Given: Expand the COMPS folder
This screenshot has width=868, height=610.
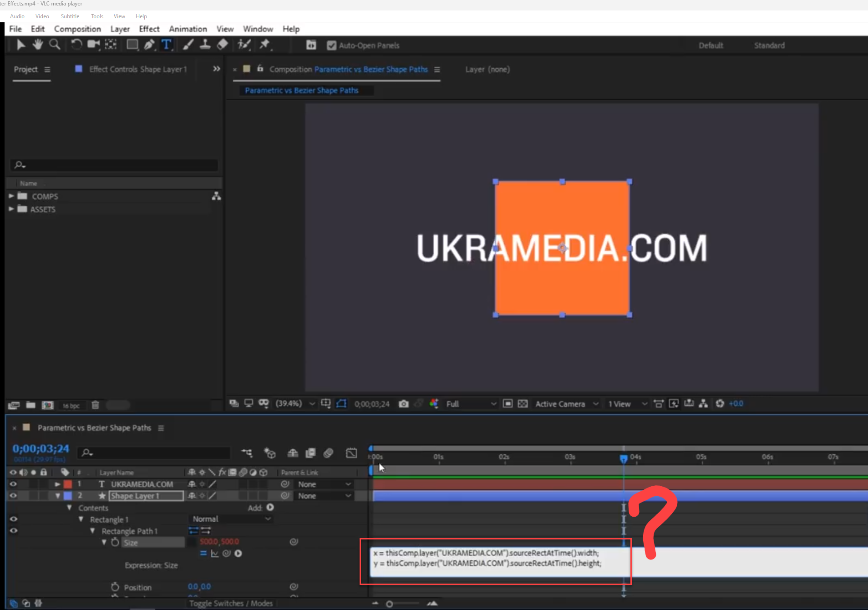Looking at the screenshot, I should [x=10, y=196].
